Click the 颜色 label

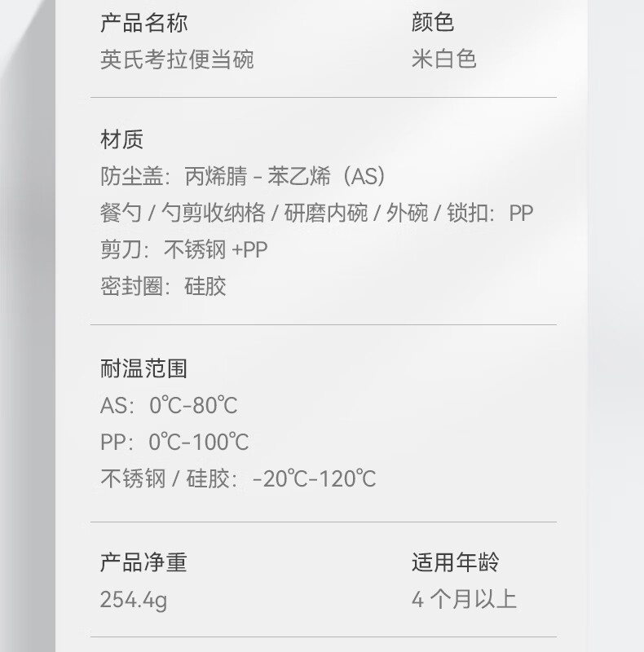pyautogui.click(x=432, y=22)
